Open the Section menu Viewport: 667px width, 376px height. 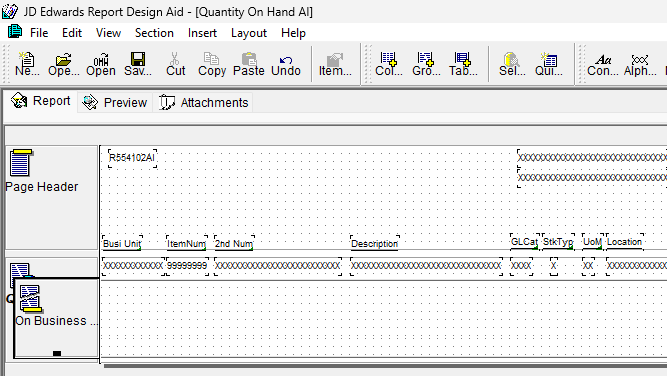click(154, 33)
